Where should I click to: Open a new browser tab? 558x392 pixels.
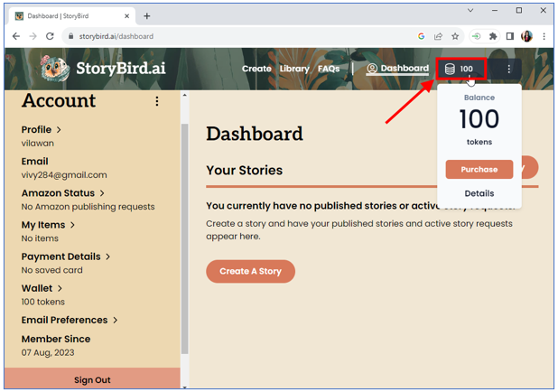pos(147,16)
